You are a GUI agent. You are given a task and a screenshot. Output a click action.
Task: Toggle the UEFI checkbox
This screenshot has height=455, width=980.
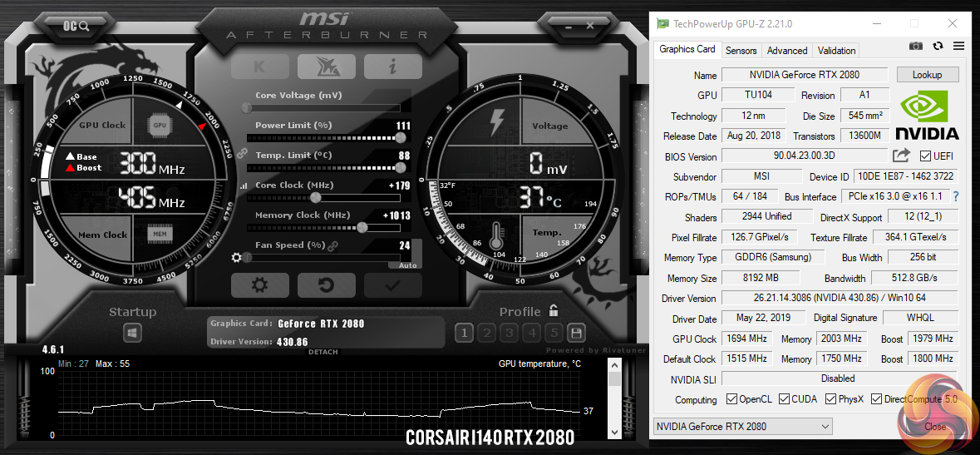tap(926, 156)
